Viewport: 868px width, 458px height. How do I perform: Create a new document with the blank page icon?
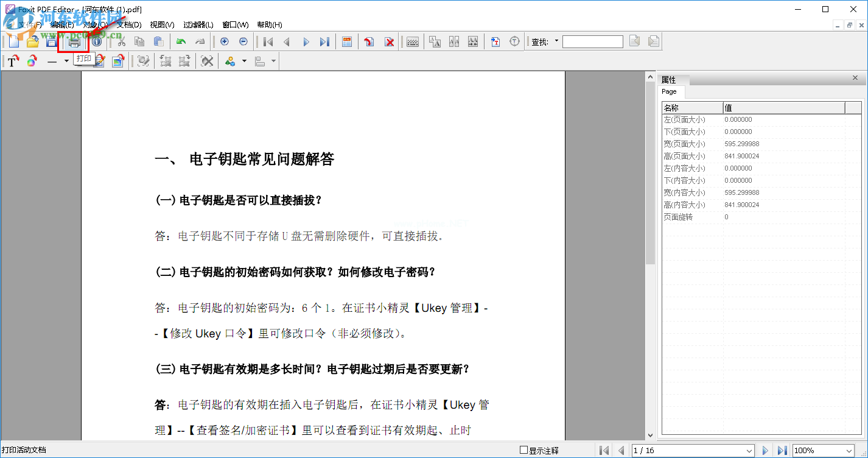click(13, 41)
